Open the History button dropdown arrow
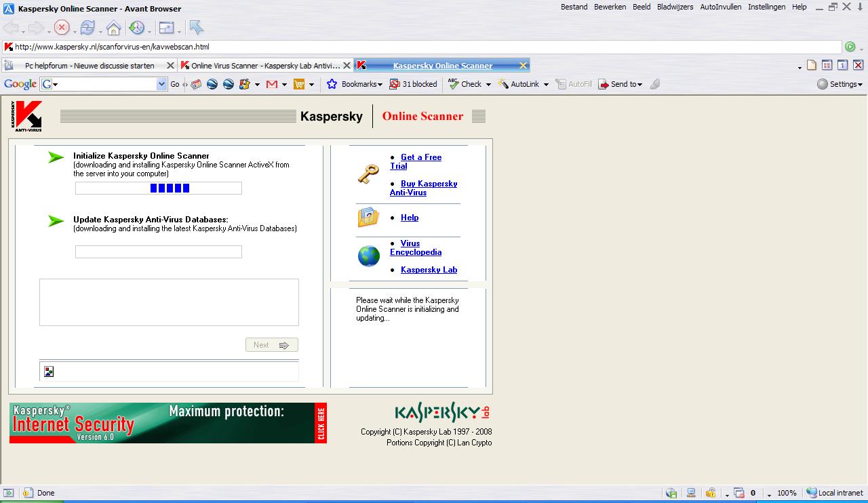Screen dimensions: 868x503 149,31
